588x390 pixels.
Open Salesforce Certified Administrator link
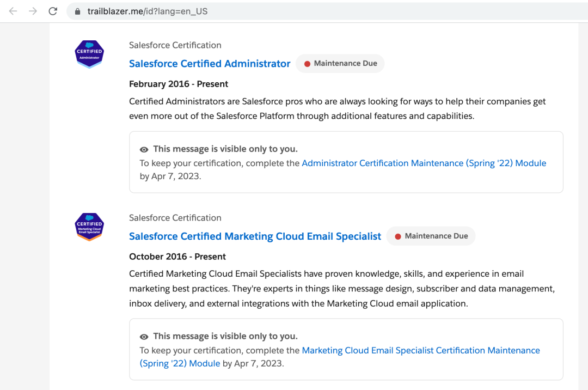point(210,64)
